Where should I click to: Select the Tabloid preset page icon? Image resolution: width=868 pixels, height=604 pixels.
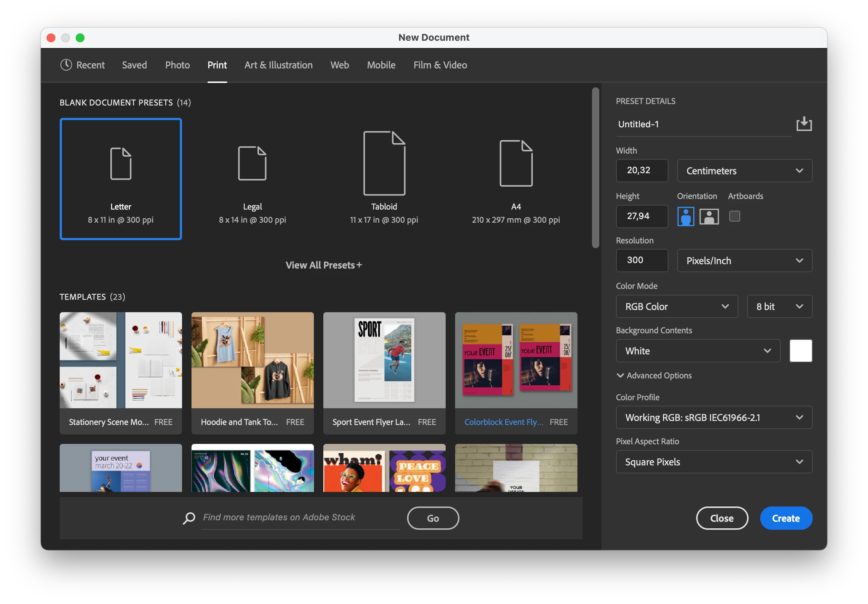tap(384, 163)
